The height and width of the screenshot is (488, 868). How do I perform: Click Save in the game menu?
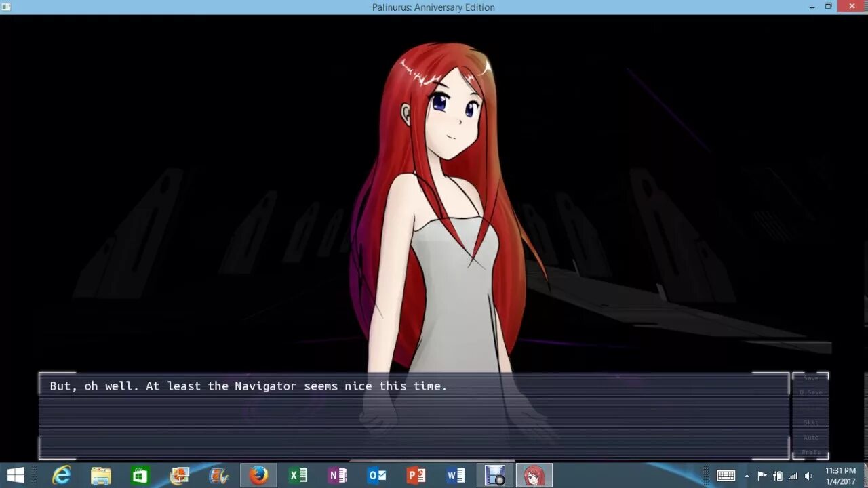click(x=810, y=378)
